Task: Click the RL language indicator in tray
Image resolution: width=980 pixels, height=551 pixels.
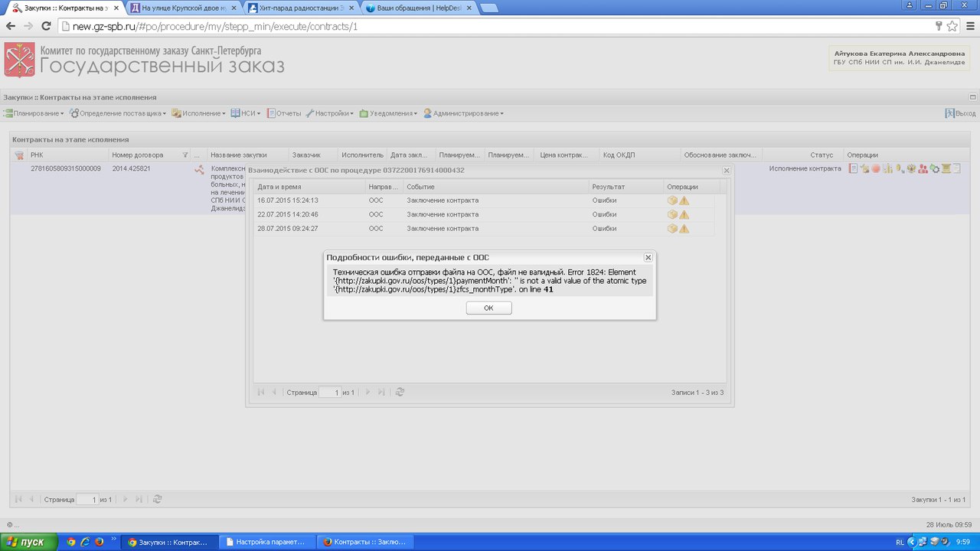Action: point(900,542)
